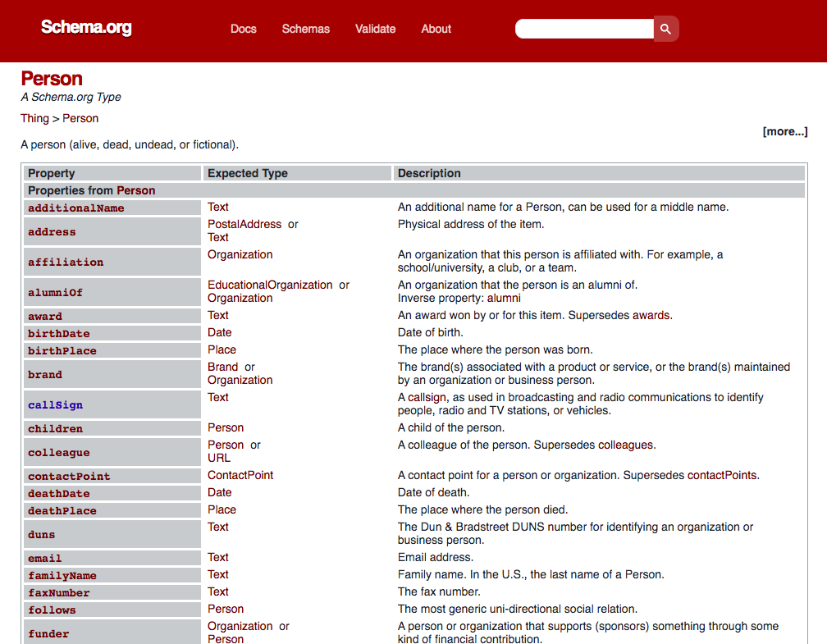Open the alumniOf property link
The width and height of the screenshot is (827, 644).
[x=56, y=292]
